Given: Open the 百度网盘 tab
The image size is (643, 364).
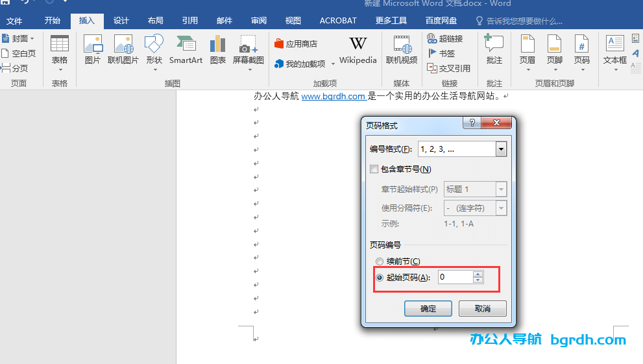Looking at the screenshot, I should tap(441, 21).
